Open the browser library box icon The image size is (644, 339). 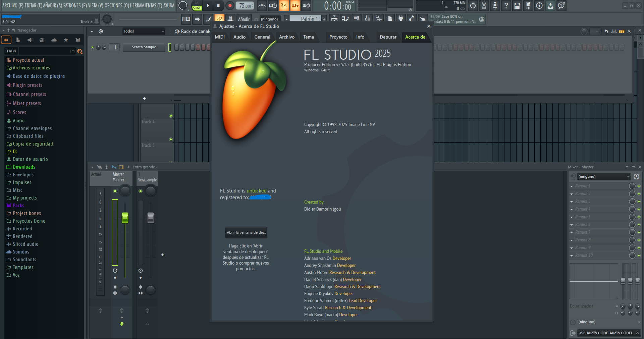pos(78,40)
